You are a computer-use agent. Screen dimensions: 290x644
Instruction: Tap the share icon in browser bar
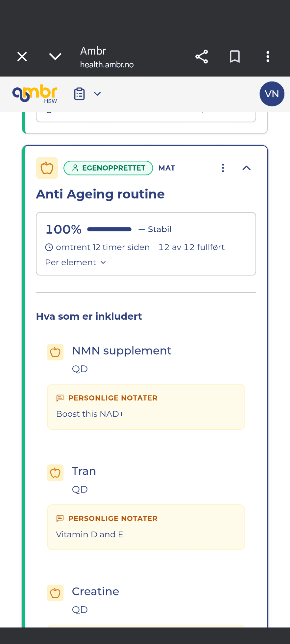[x=202, y=57]
